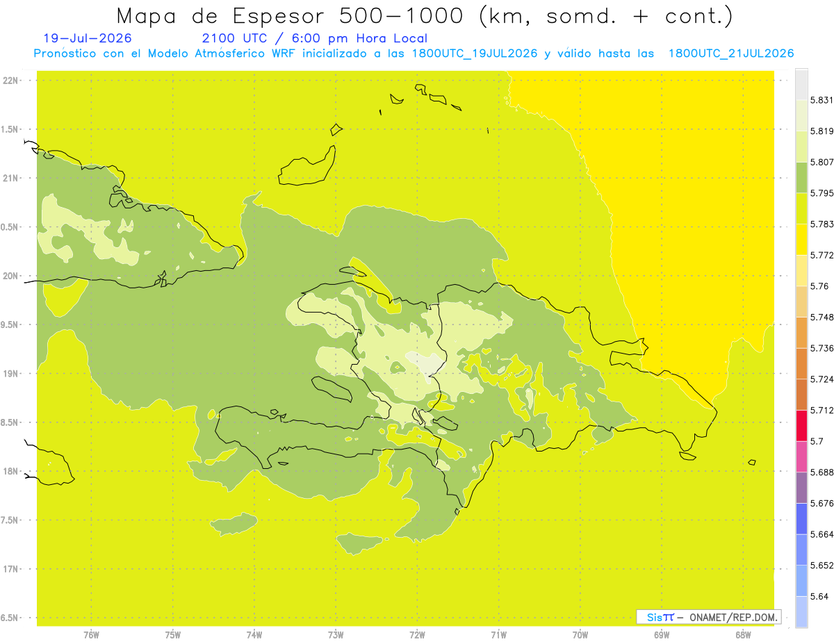Click legend value 5.748

pos(822,317)
